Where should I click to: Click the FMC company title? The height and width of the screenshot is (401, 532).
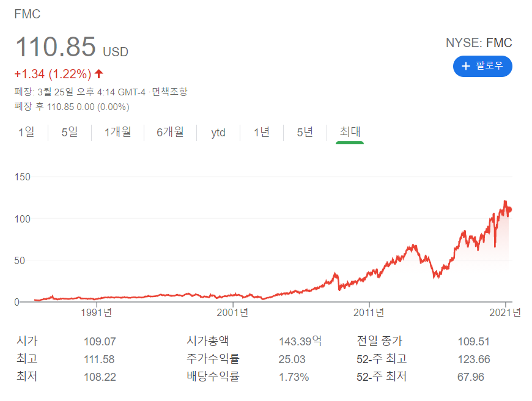27,14
